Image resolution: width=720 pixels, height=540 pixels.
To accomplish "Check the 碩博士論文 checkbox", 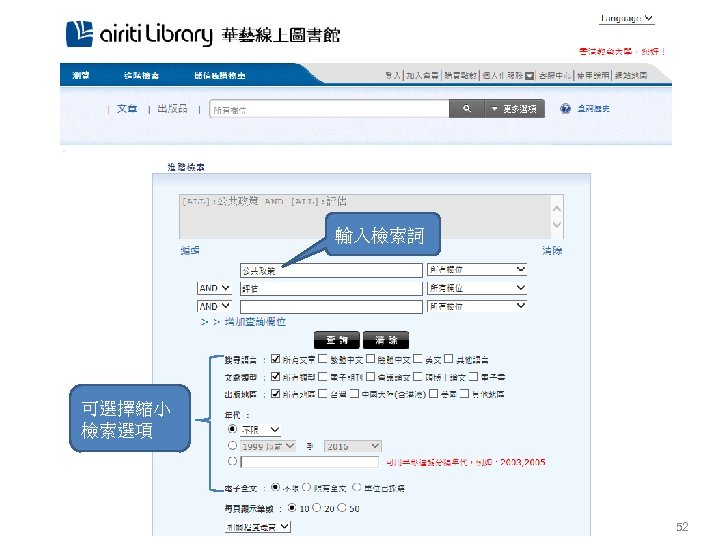I will [x=417, y=377].
